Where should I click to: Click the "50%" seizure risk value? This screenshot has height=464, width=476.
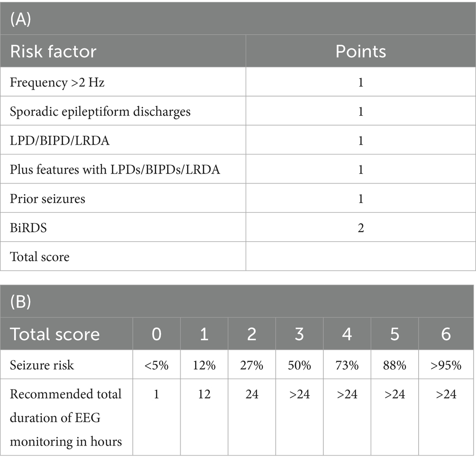click(299, 364)
